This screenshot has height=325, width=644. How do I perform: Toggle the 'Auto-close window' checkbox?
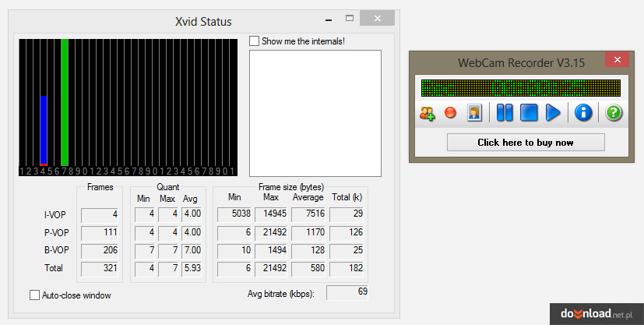click(x=34, y=295)
